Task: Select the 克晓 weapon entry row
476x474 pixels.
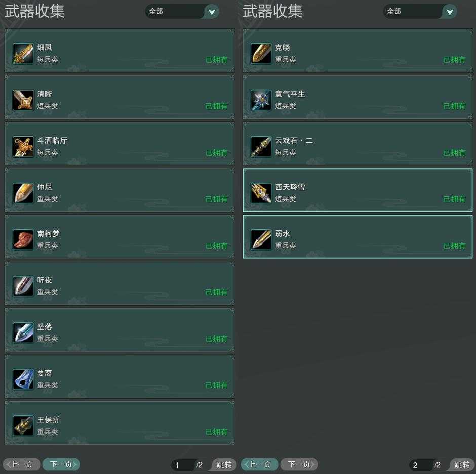Action: click(x=358, y=51)
